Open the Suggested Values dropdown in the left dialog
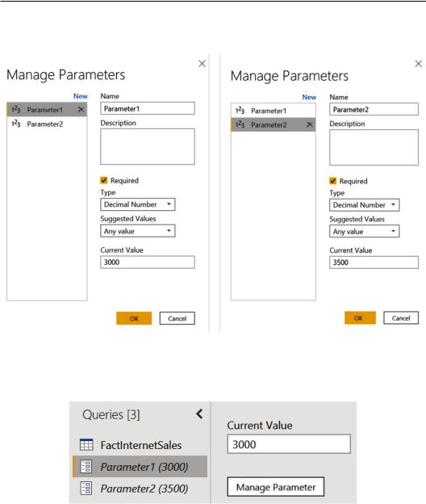 pyautogui.click(x=138, y=231)
